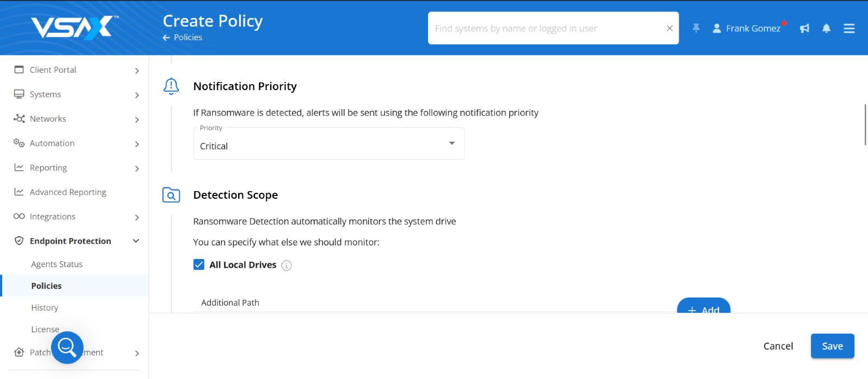Click the Frank Gomez user profile
This screenshot has width=868, height=379.
click(746, 28)
